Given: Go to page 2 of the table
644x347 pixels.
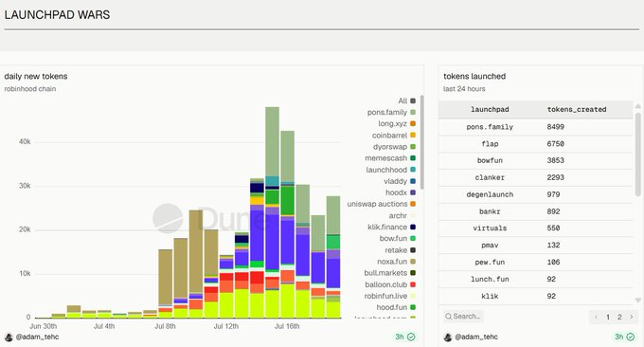Looking at the screenshot, I should 619,317.
